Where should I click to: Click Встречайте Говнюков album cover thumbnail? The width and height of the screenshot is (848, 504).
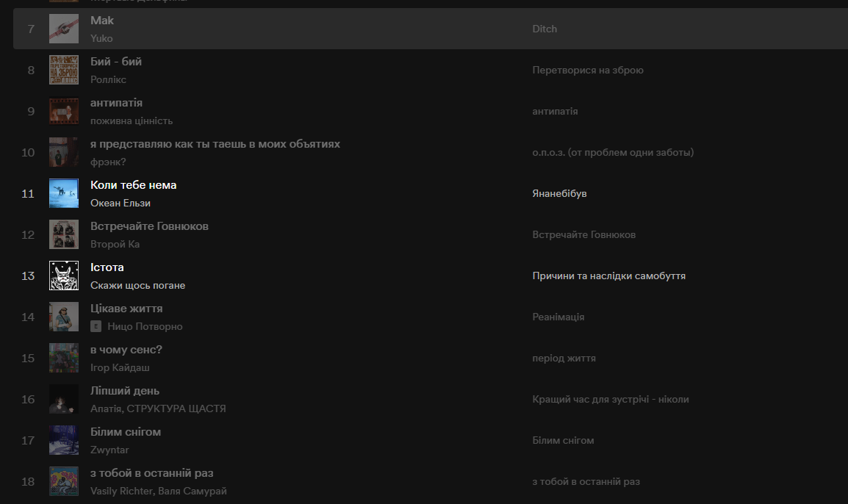[64, 234]
